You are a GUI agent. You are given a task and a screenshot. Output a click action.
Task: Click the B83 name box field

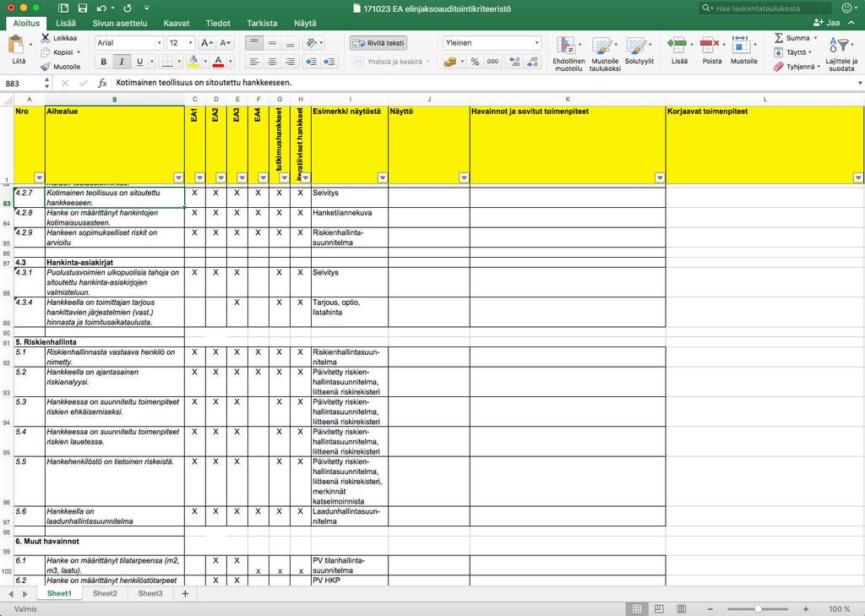tap(22, 84)
